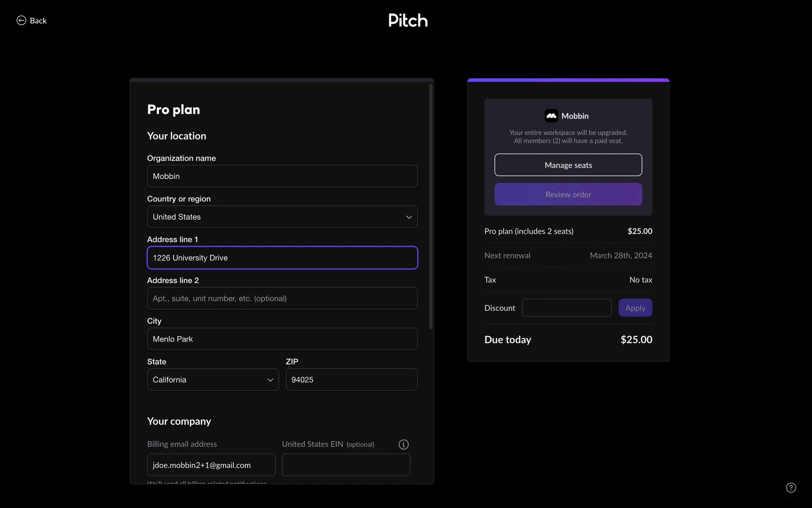Click the Address line 2 field
Image resolution: width=812 pixels, height=508 pixels.
click(x=282, y=298)
